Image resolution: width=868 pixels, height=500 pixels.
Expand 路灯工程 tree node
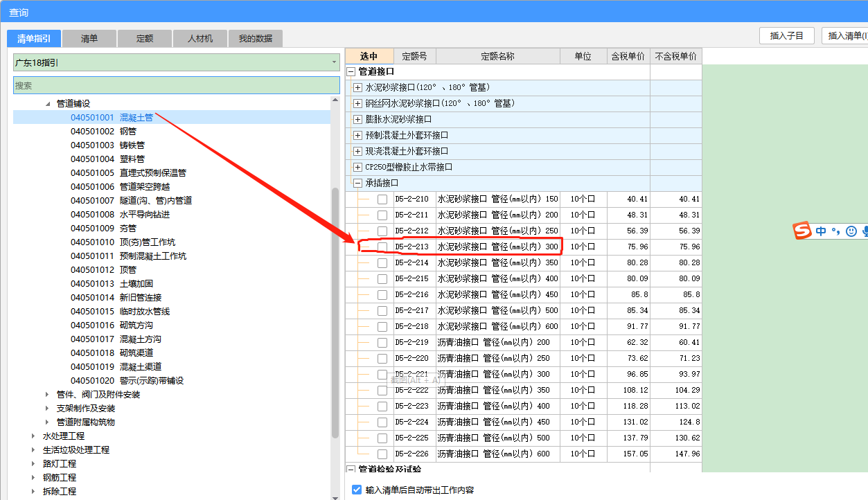[x=34, y=464]
